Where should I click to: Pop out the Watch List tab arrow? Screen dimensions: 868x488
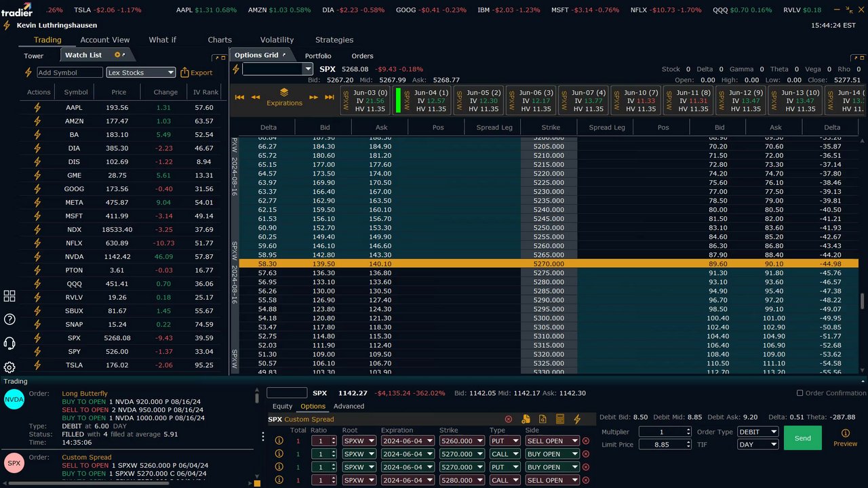124,54
